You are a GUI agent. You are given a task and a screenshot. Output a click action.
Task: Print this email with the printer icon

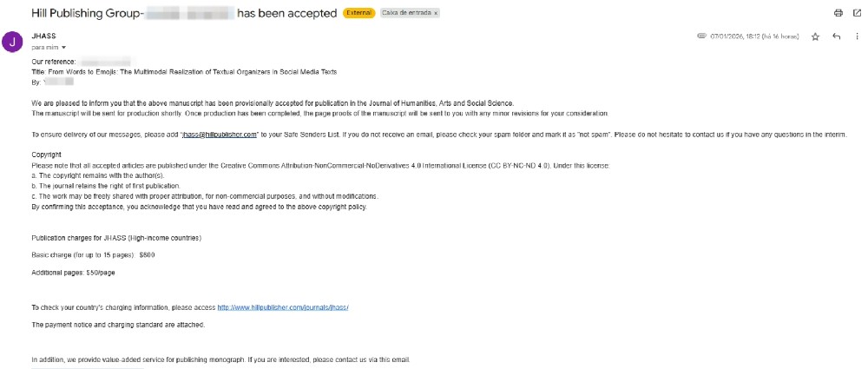838,13
